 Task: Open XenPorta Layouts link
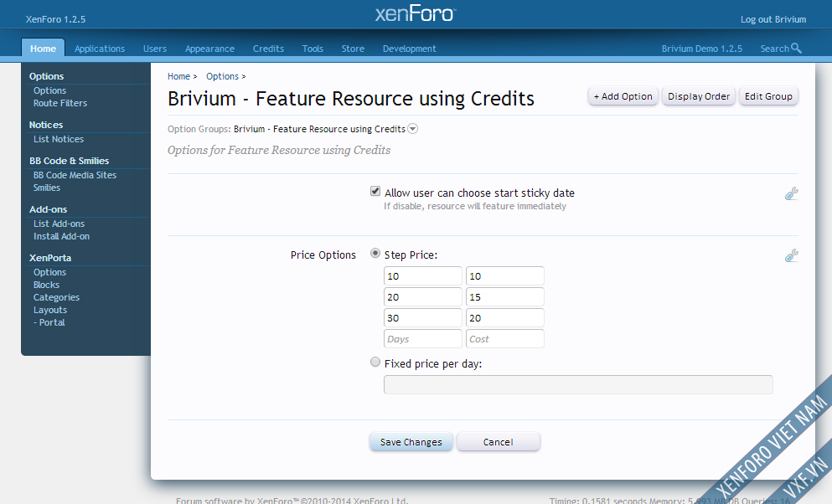50,310
